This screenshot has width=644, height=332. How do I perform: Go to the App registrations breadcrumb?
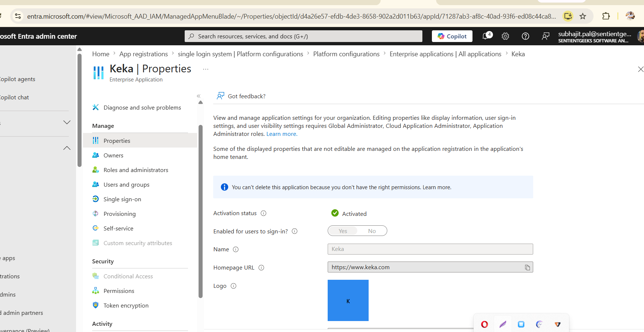tap(143, 54)
